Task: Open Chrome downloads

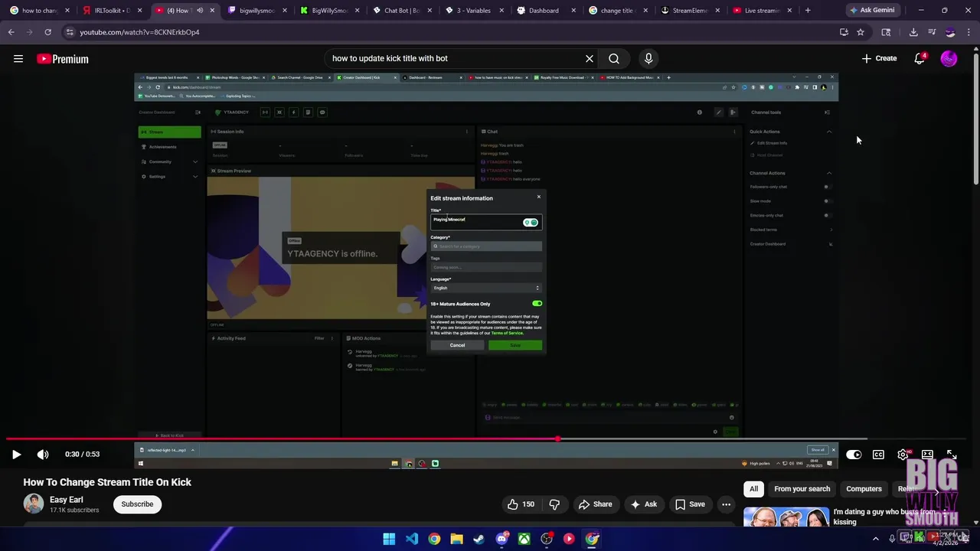Action: 913,32
